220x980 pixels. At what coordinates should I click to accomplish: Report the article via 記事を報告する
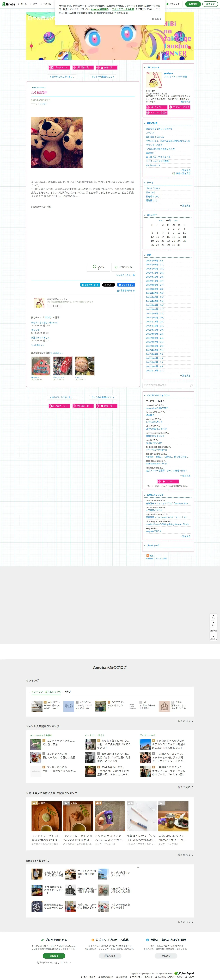126,291
